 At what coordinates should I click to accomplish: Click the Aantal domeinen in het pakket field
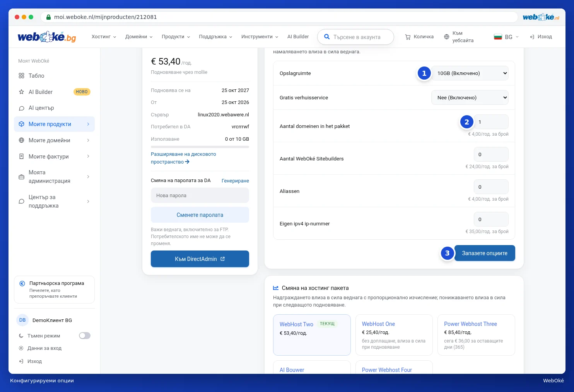tap(491, 122)
